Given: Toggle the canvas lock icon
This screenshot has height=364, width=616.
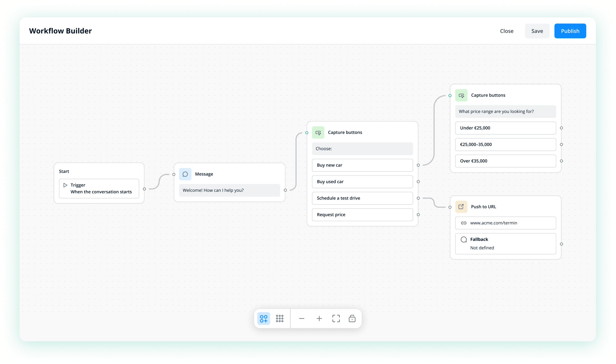Looking at the screenshot, I should [352, 319].
